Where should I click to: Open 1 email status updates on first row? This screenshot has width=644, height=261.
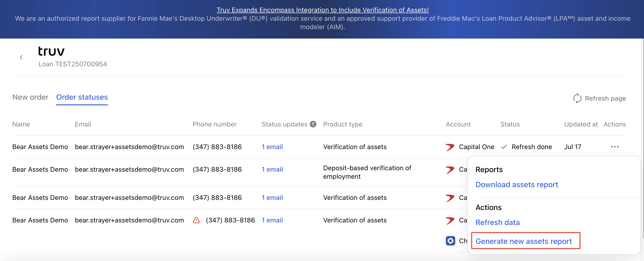point(272,147)
